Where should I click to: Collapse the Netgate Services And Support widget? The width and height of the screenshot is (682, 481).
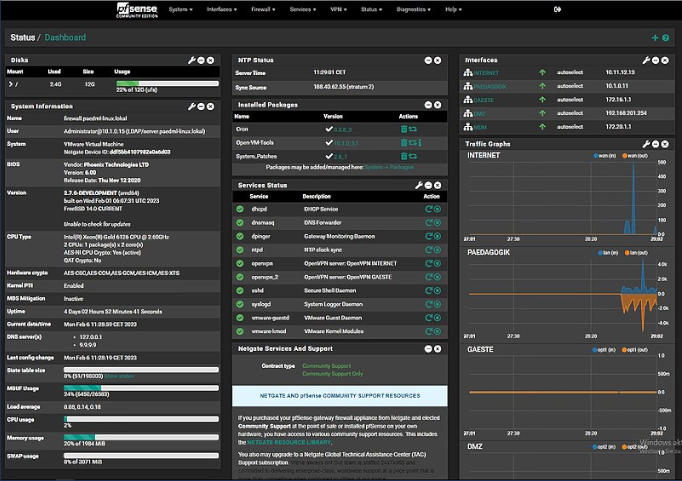click(x=428, y=349)
